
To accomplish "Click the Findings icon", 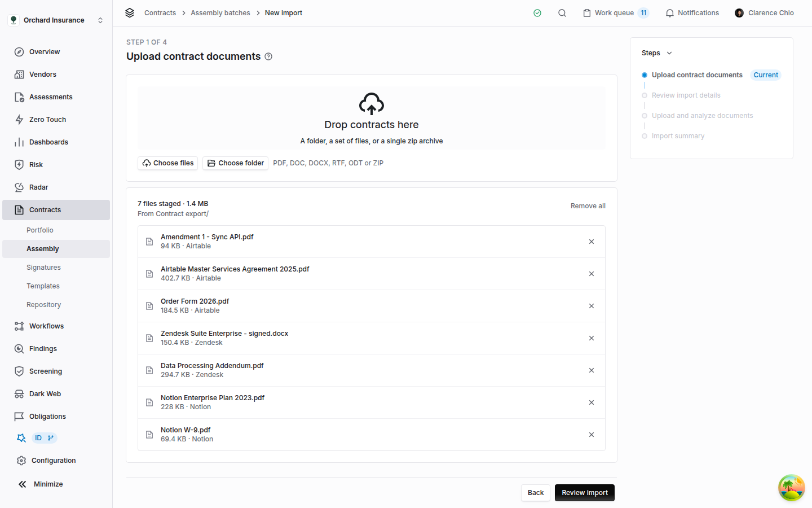I will pyautogui.click(x=19, y=349).
